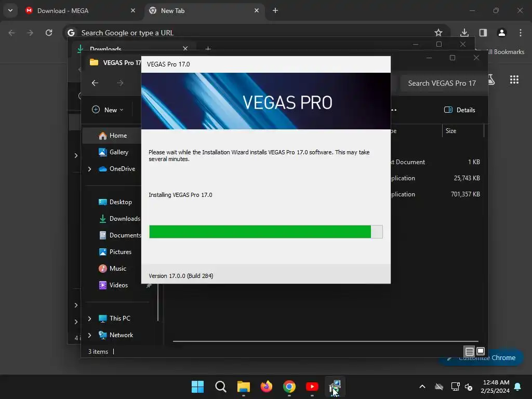Close the New Tab tab

257,10
